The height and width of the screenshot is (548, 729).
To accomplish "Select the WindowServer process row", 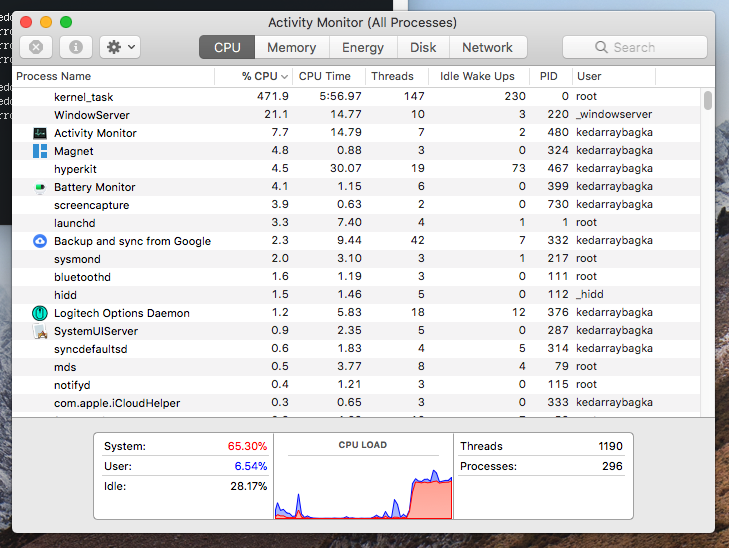I will 356,115.
